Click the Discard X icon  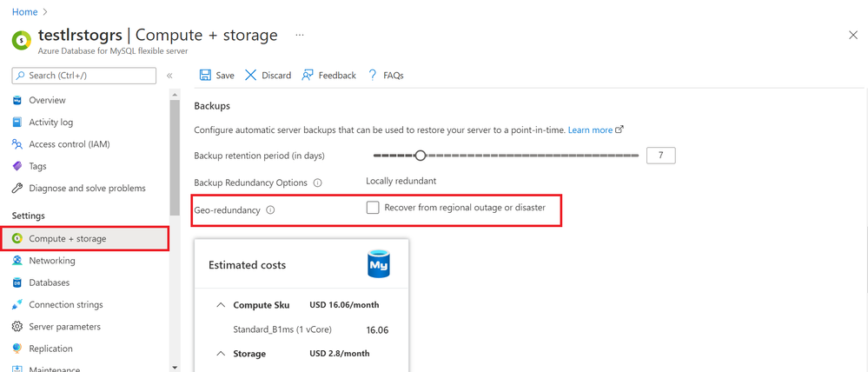251,76
